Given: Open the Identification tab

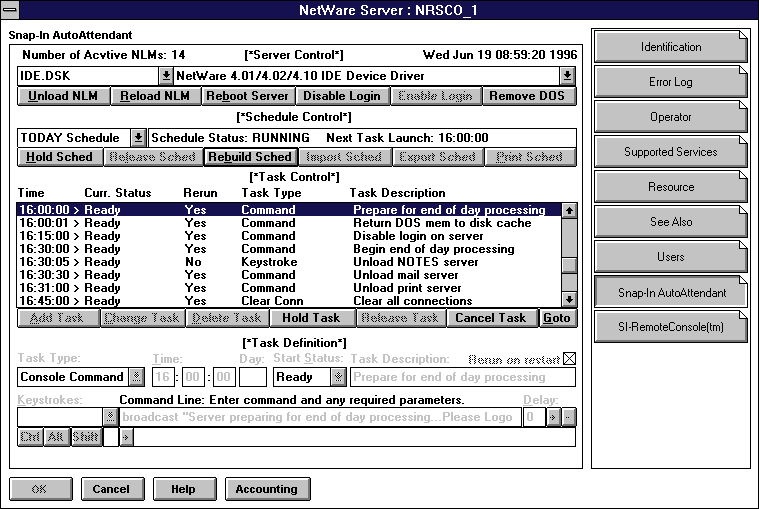Looking at the screenshot, I should (x=670, y=46).
